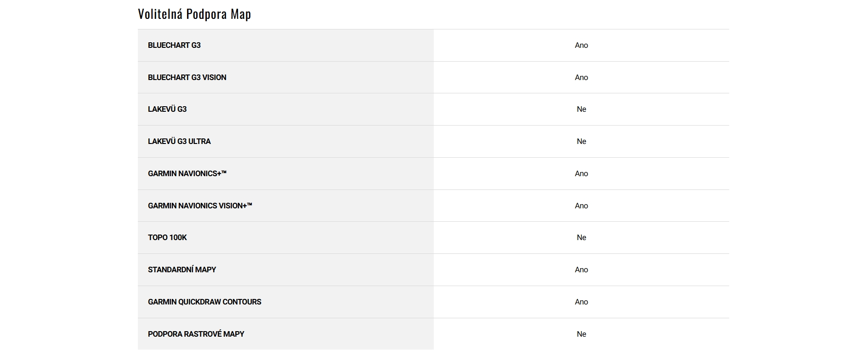Select the GARMIN NAVIONICS+ row label

click(x=187, y=173)
